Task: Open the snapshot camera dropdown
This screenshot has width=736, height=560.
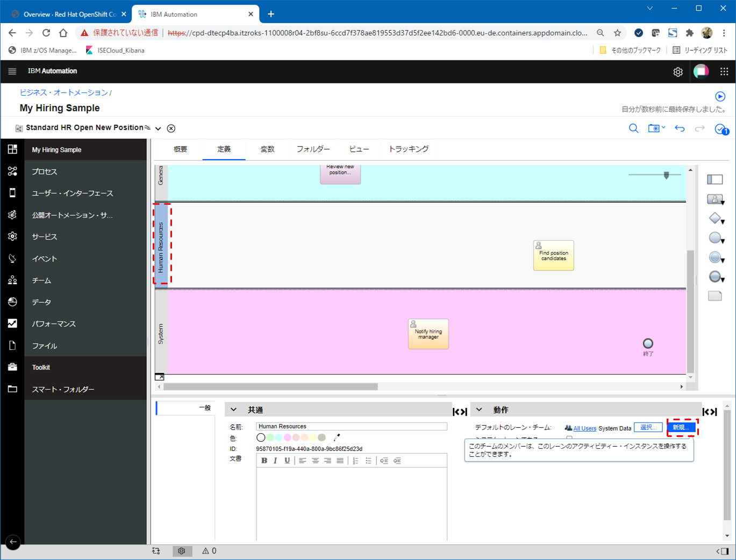Action: tap(656, 128)
